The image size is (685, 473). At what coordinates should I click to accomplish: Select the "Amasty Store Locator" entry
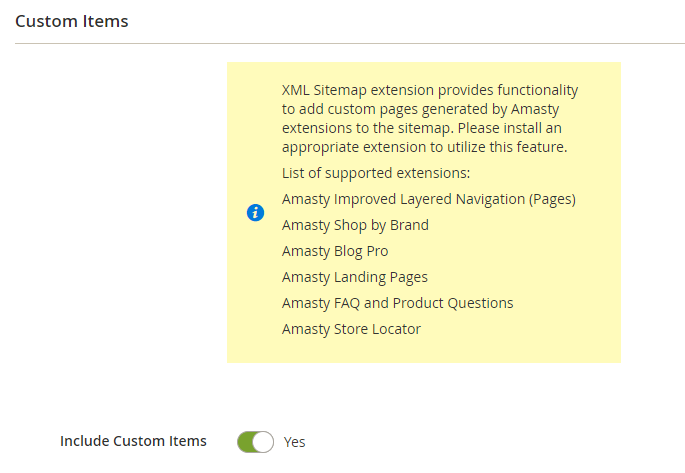pyautogui.click(x=351, y=329)
